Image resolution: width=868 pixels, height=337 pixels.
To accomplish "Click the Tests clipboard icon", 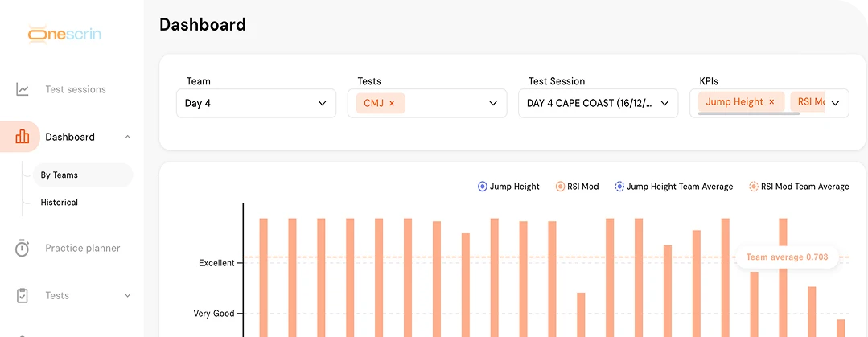I will point(23,295).
